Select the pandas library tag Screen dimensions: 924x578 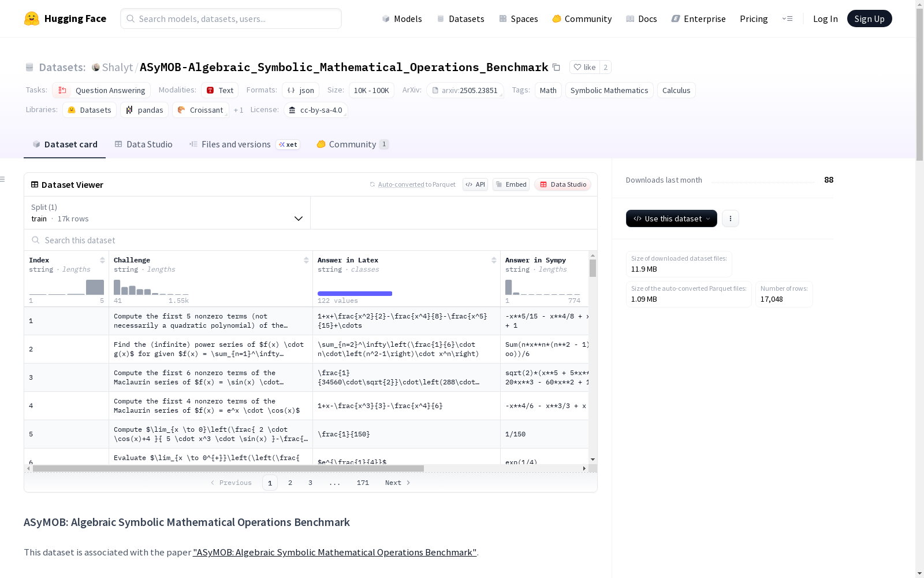point(144,110)
